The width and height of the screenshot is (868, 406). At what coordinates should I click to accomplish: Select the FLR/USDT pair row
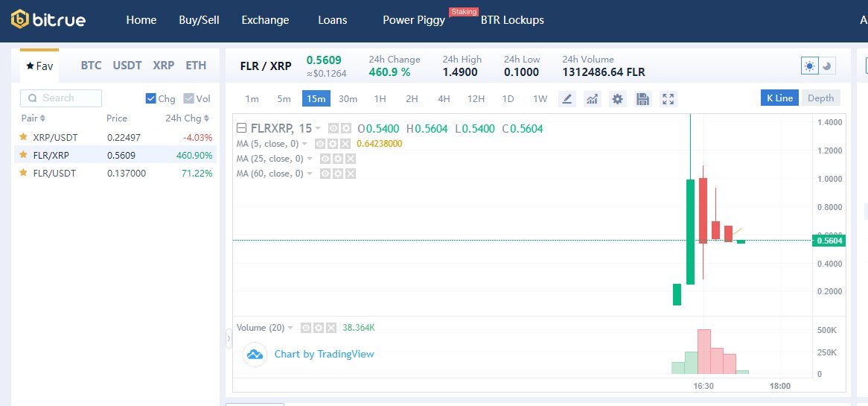coord(115,173)
